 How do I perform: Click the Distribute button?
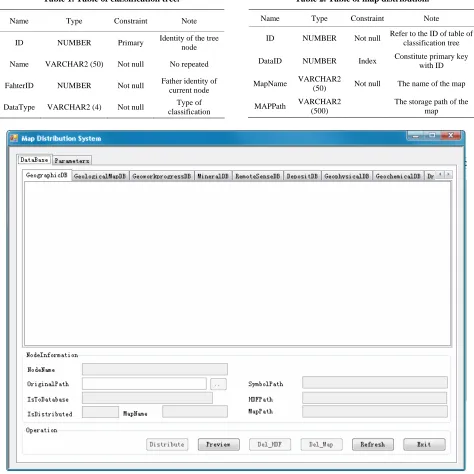click(x=167, y=444)
